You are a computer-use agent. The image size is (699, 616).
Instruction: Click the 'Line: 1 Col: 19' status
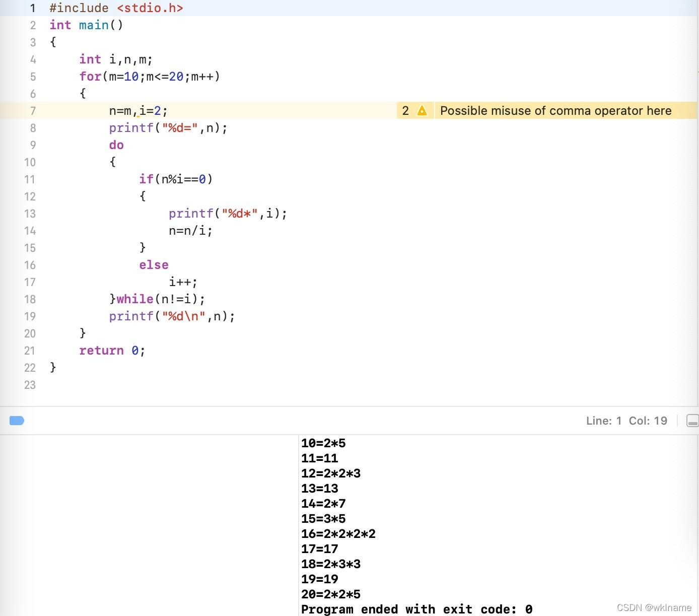626,421
